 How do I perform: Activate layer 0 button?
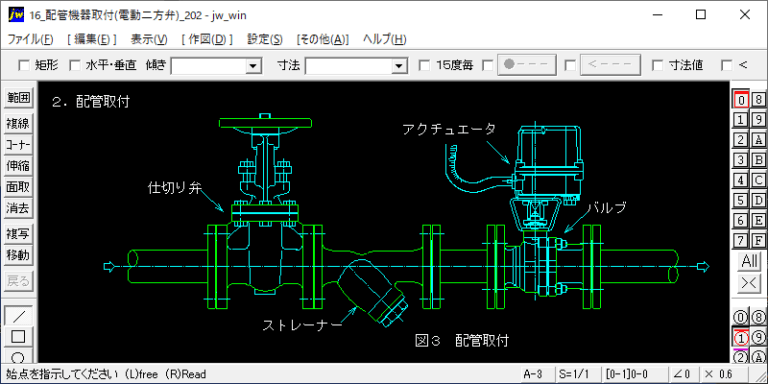pos(741,99)
